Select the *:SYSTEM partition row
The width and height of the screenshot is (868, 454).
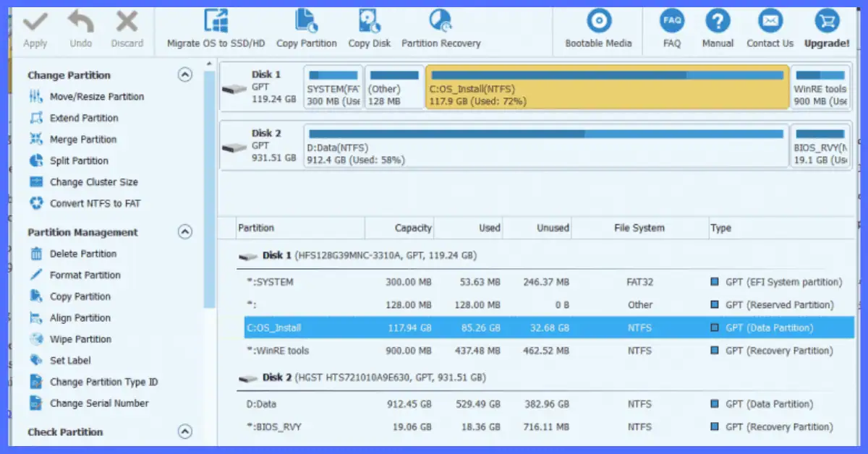coord(550,282)
